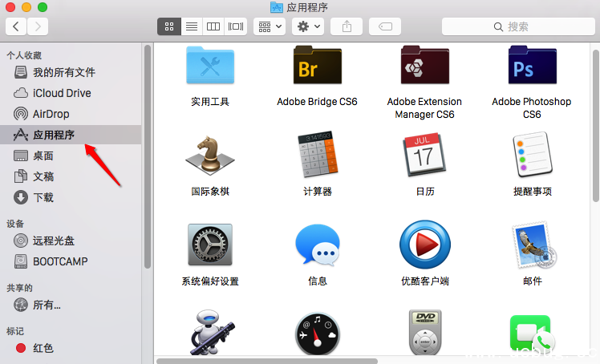This screenshot has height=364, width=600.
Task: Click the 实用工具 label text
Action: pos(210,102)
